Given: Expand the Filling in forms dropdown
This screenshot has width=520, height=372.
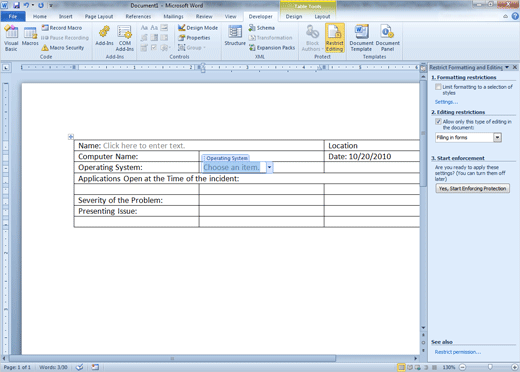Looking at the screenshot, I should (x=497, y=137).
